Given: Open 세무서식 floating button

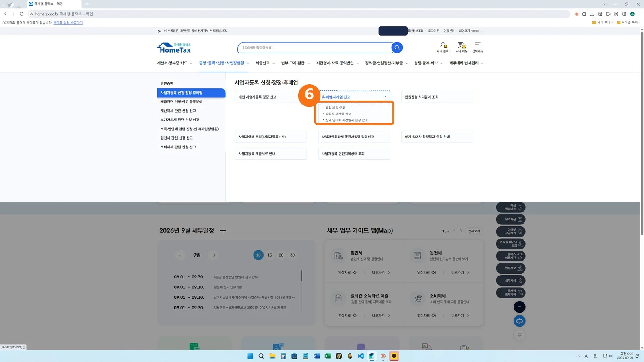Looking at the screenshot, I should point(511,280).
